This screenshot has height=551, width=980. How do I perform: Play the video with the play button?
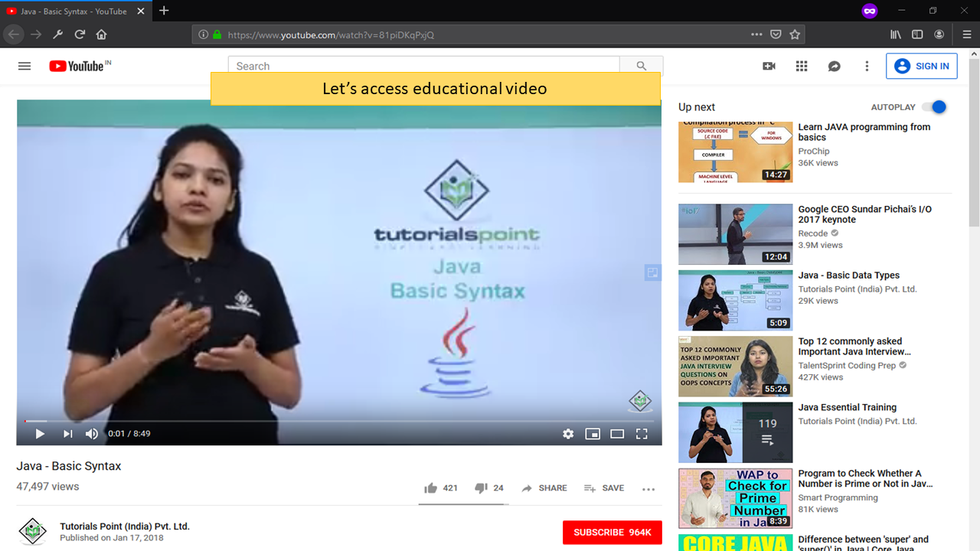click(x=40, y=434)
